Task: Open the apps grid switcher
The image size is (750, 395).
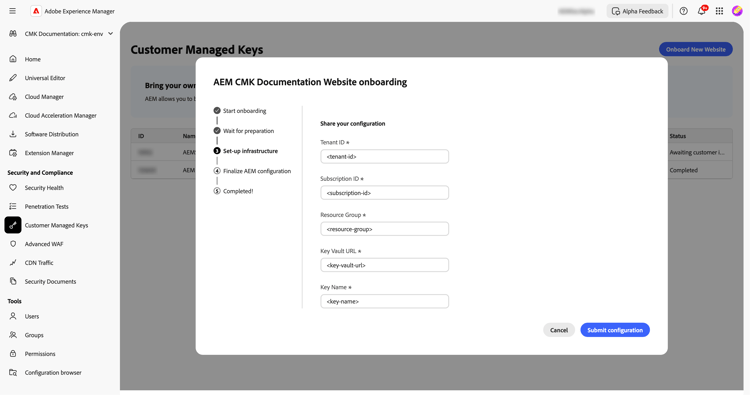Action: click(x=719, y=11)
